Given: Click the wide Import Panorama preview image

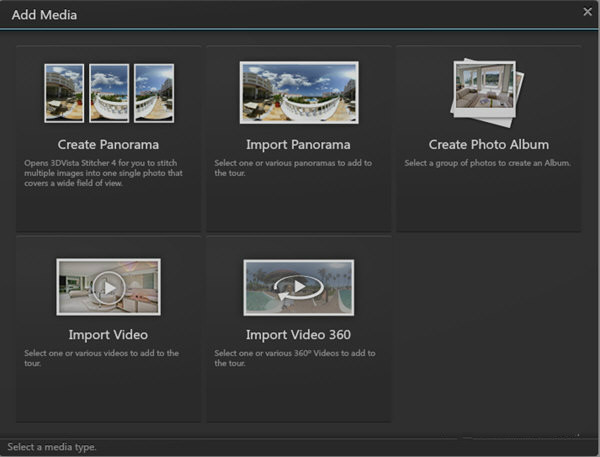Looking at the screenshot, I should point(298,93).
